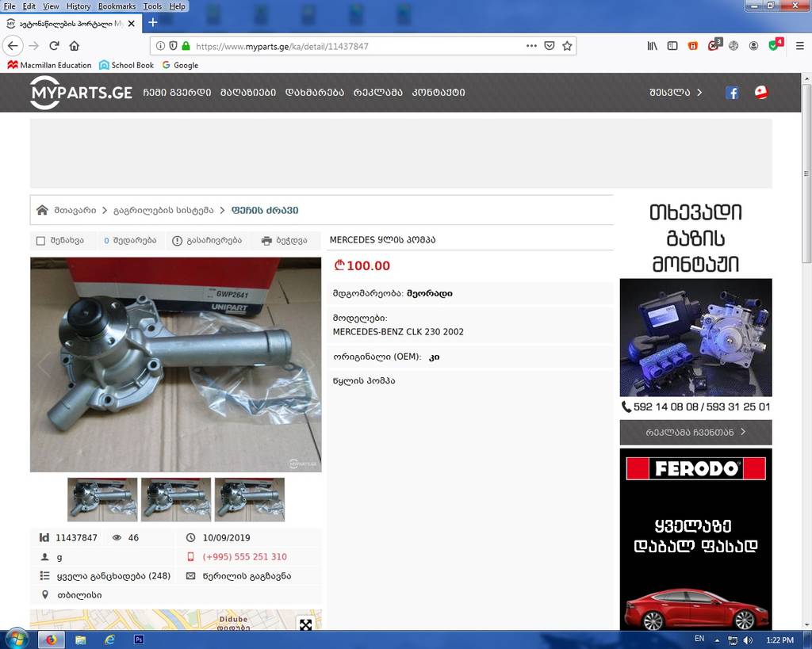Image resolution: width=812 pixels, height=649 pixels.
Task: Open the Firefox account icon
Action: (x=753, y=46)
